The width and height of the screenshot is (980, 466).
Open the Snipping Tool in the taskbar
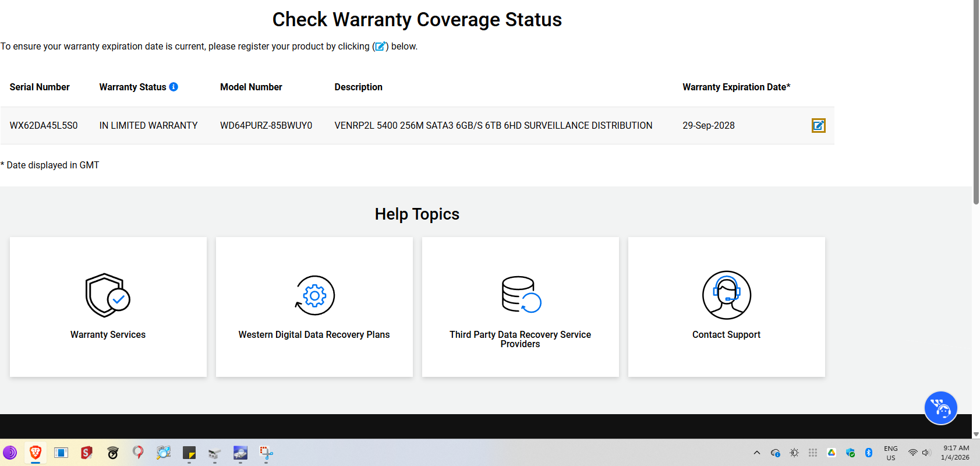tap(266, 453)
